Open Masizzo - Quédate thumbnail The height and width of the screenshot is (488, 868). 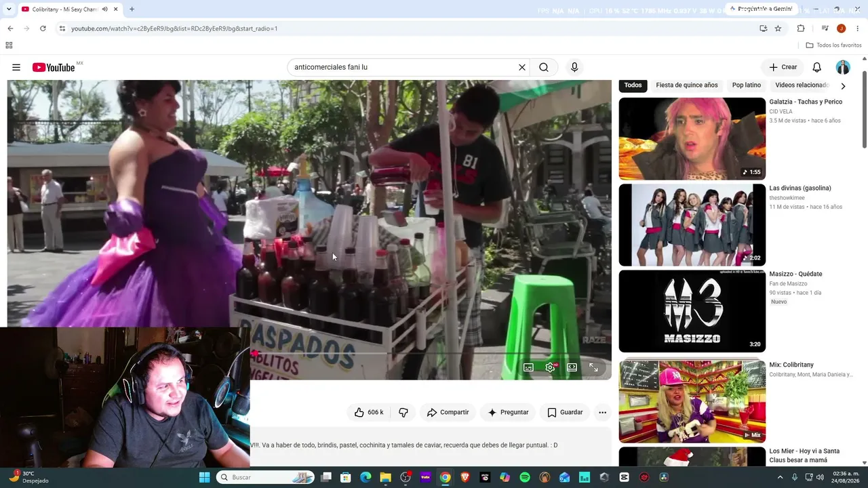click(692, 311)
